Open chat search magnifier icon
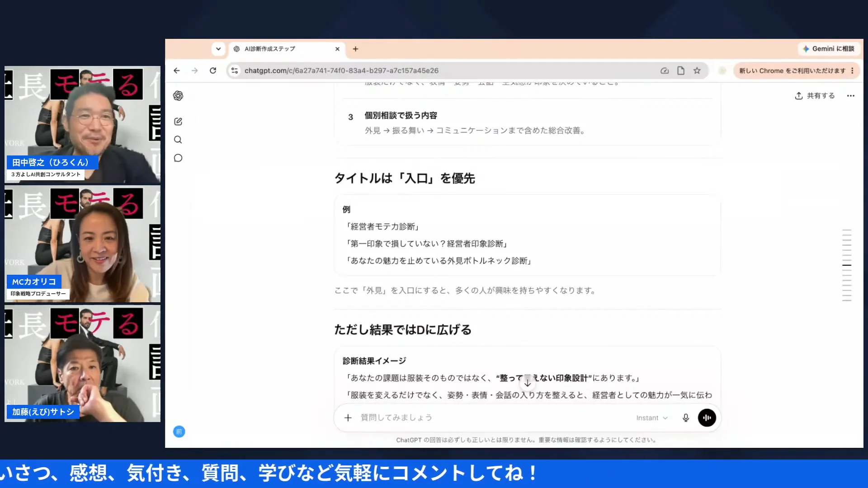The height and width of the screenshot is (488, 868). pyautogui.click(x=178, y=140)
